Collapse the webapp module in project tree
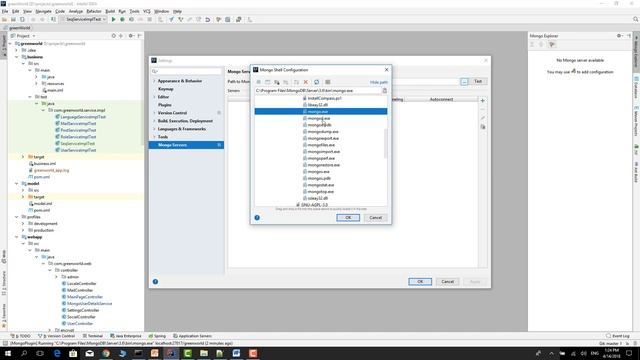This screenshot has width=640, height=360. click(17, 237)
